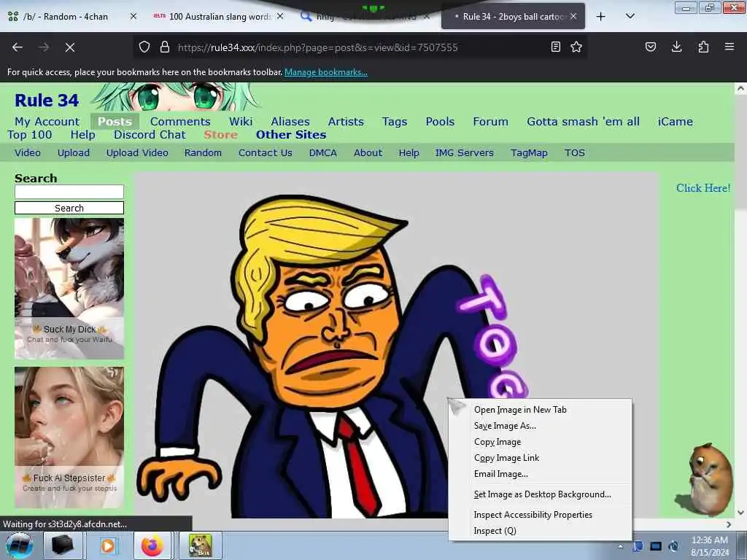Click the Rule 34 site logo
The image size is (747, 560).
47,101
